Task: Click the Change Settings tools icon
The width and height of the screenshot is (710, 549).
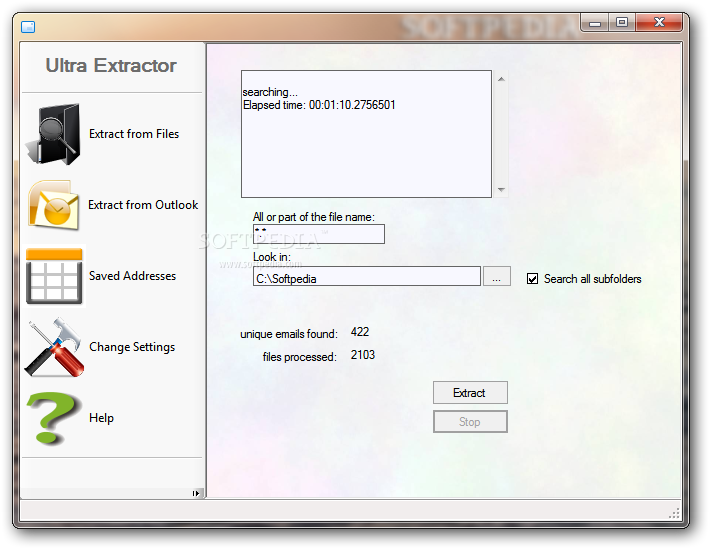Action: tap(54, 347)
